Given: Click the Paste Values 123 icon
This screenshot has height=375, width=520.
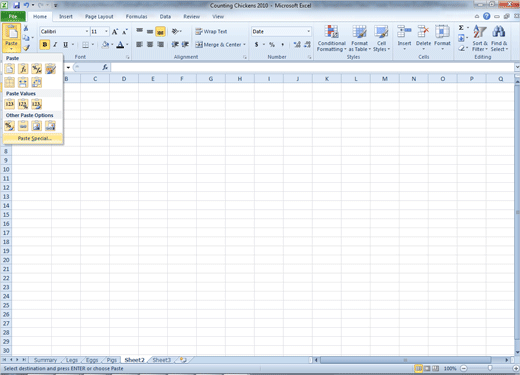Looking at the screenshot, I should point(9,104).
